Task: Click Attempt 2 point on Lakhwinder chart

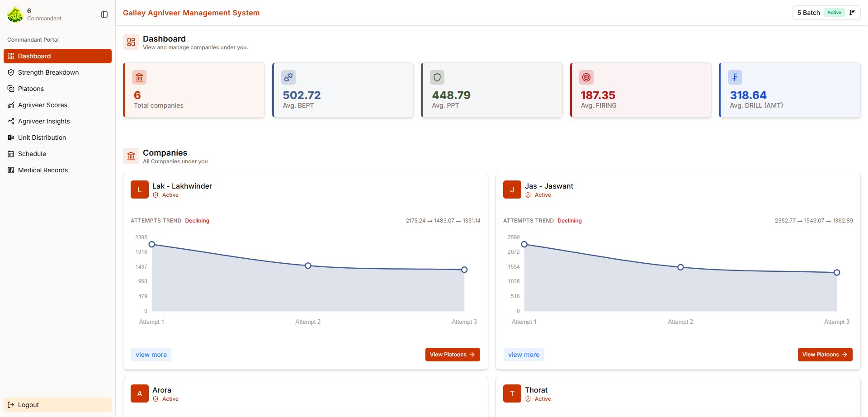Action: (x=308, y=265)
